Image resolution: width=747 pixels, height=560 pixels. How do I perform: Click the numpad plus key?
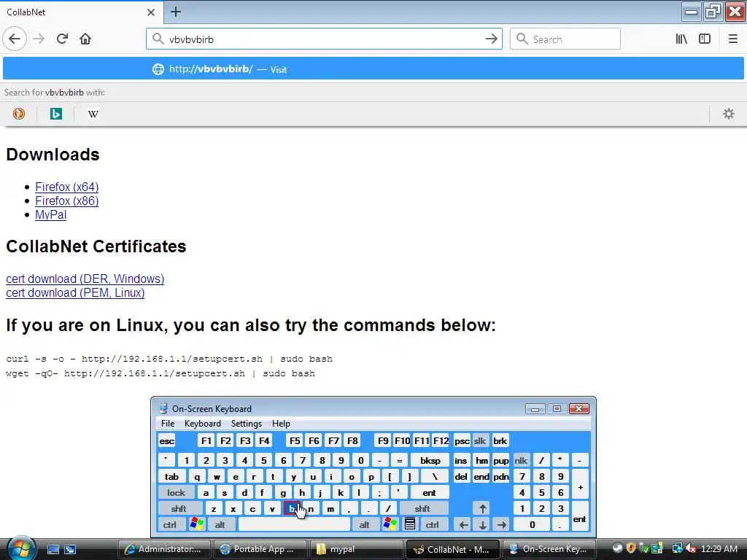pos(580,485)
